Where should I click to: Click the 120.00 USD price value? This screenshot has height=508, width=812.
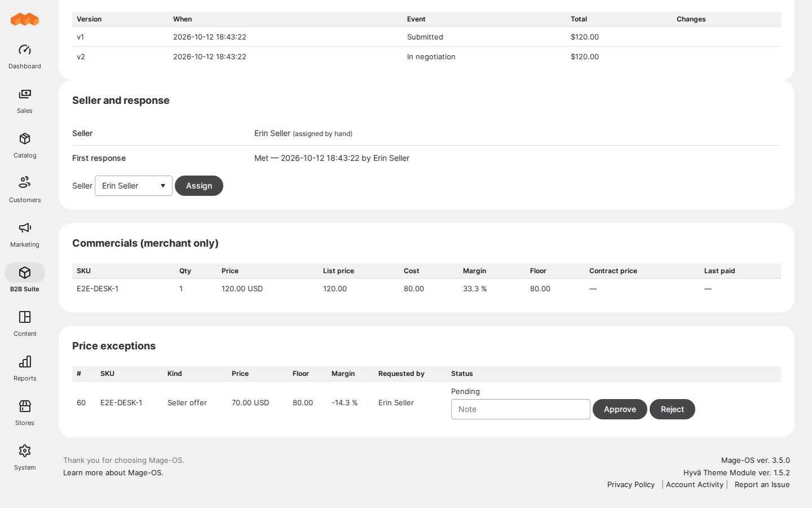(242, 289)
